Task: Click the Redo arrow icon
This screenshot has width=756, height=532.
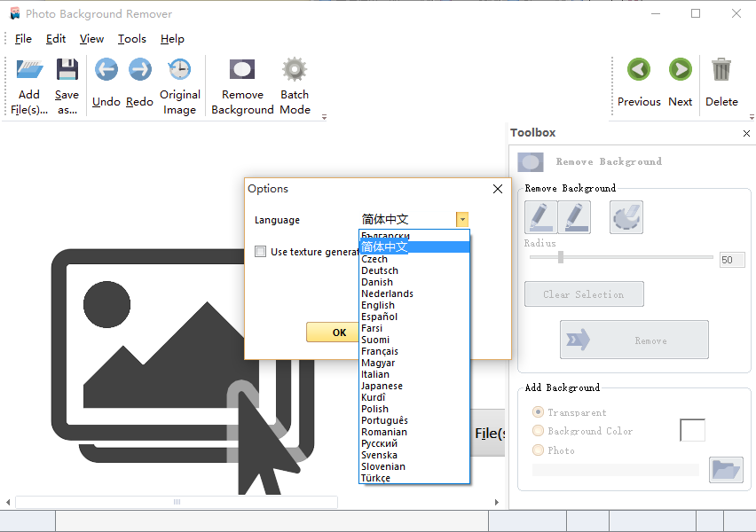Action: pos(139,70)
